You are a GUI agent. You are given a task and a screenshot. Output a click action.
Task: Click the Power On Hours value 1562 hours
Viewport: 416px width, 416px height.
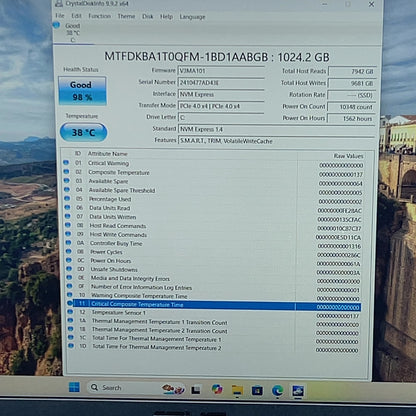352,119
